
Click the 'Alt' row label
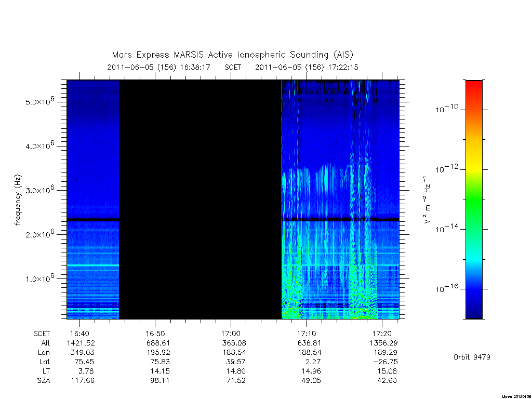tap(46, 343)
